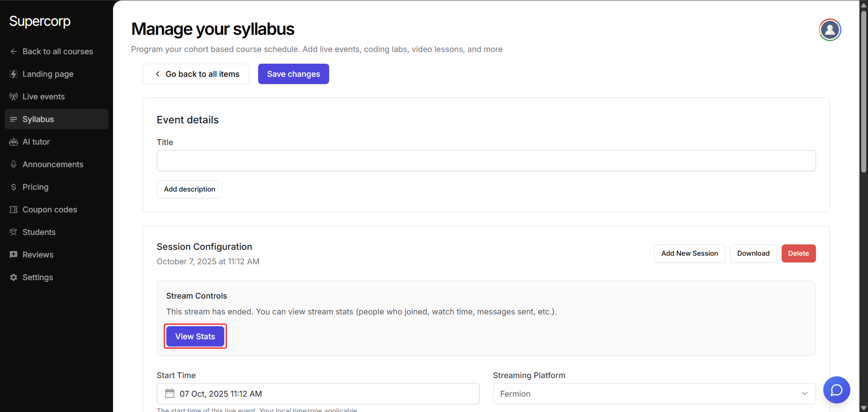Click the ticket icon beside Coupon codes

click(x=14, y=210)
